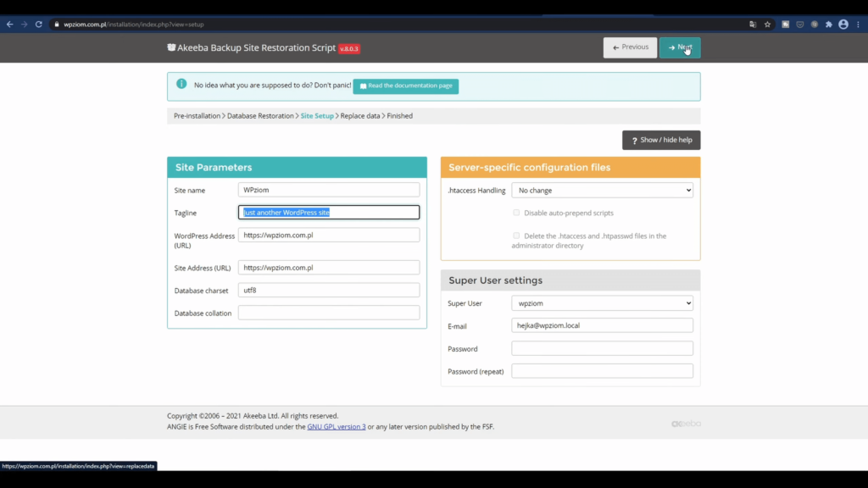The width and height of the screenshot is (868, 488).
Task: Enable Disable auto-prepend scripts checkbox
Action: tap(516, 213)
